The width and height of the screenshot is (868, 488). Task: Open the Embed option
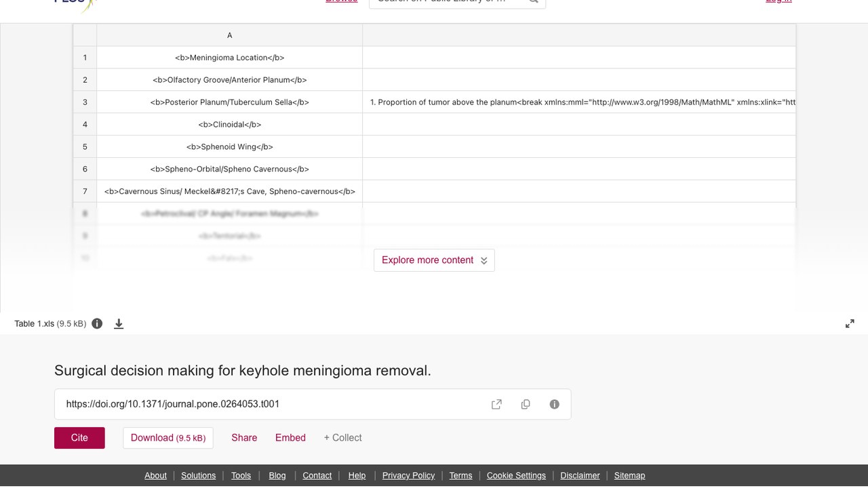click(290, 438)
